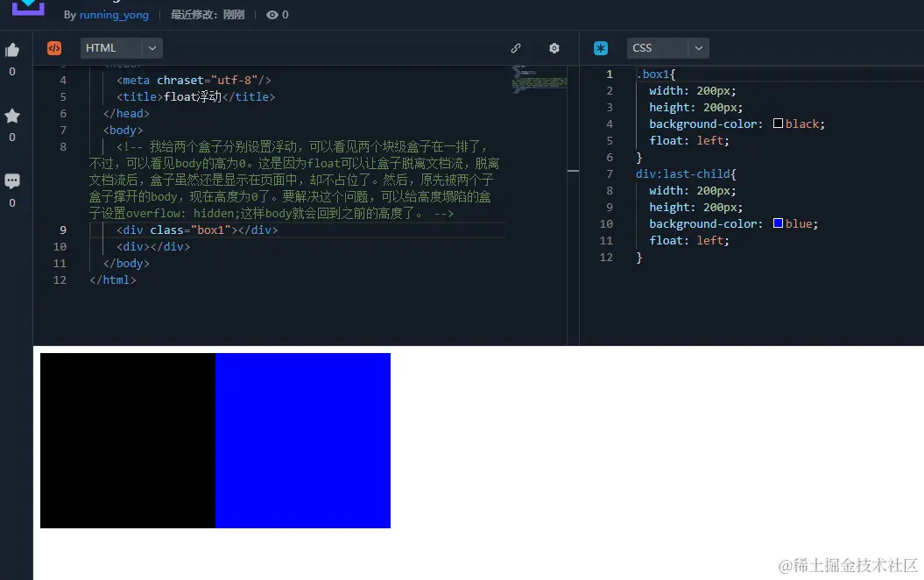Click the div class="box1" line

[x=197, y=230]
